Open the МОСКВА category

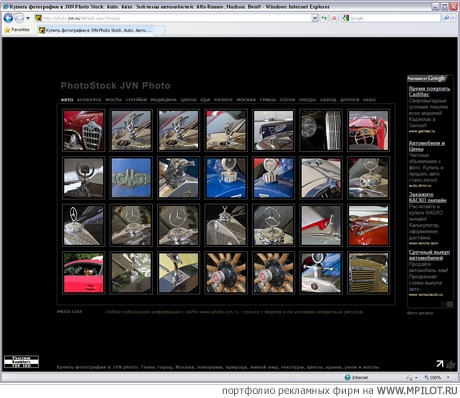click(246, 100)
